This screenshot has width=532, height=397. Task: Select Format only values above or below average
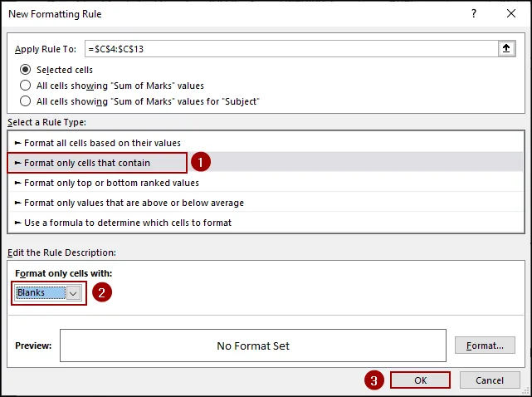266,203
